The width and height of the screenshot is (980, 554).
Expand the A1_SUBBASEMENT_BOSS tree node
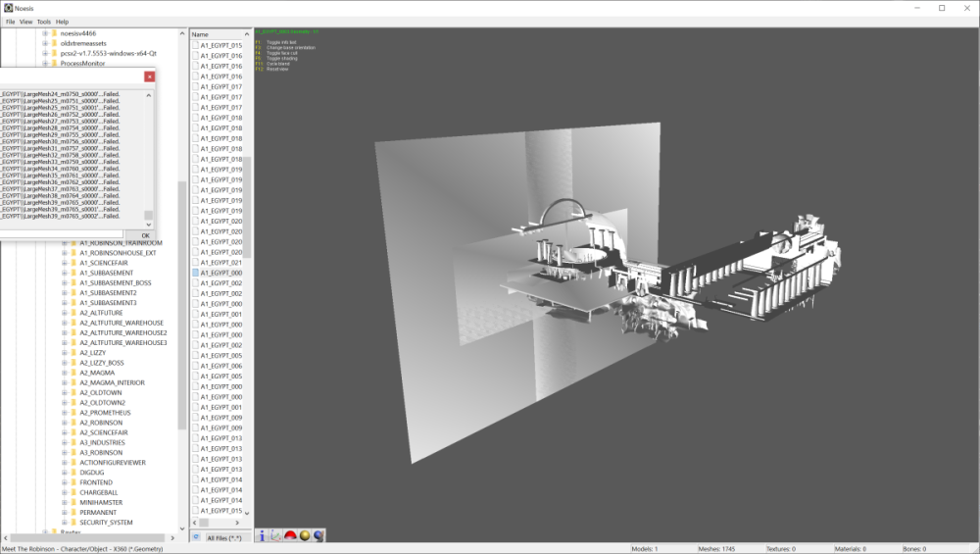pyautogui.click(x=65, y=282)
